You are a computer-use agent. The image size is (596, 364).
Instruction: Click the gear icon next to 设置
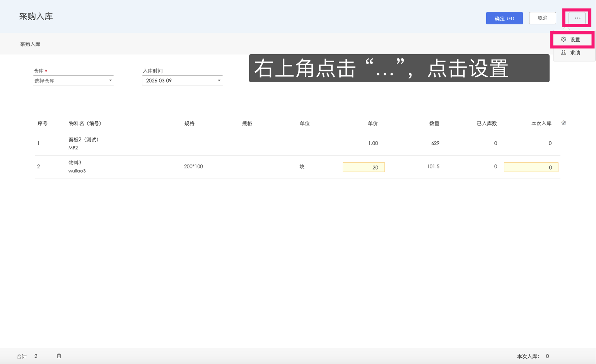[563, 39]
